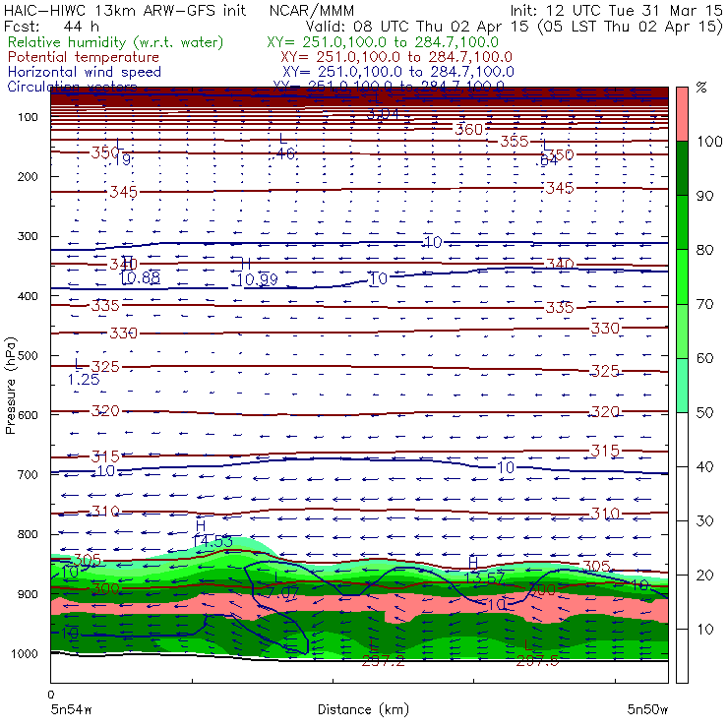Select 'Horizontal wind speed' legend label
The image size is (728, 728).
pos(85,72)
